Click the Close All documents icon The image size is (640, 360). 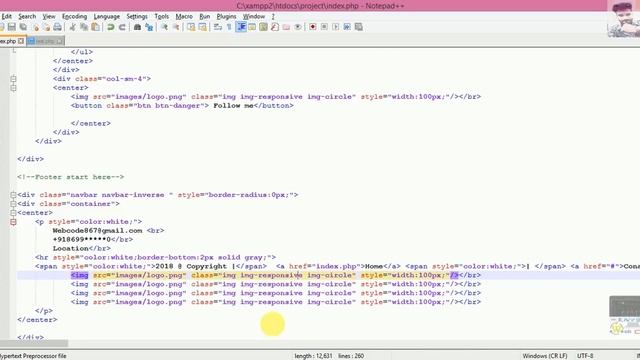(x=46, y=27)
